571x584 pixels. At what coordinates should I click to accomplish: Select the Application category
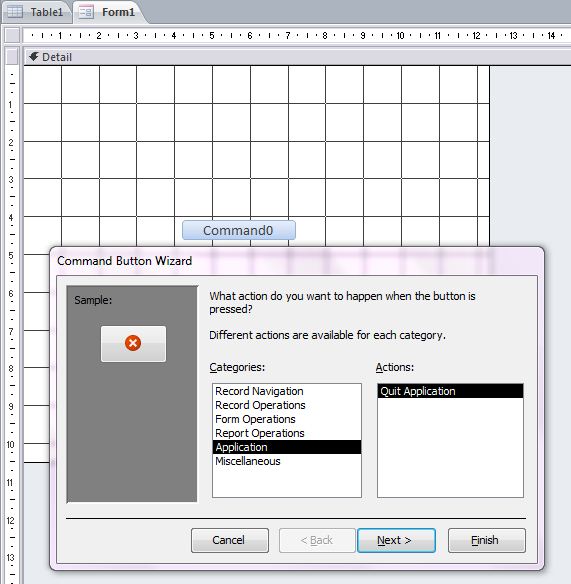(286, 447)
